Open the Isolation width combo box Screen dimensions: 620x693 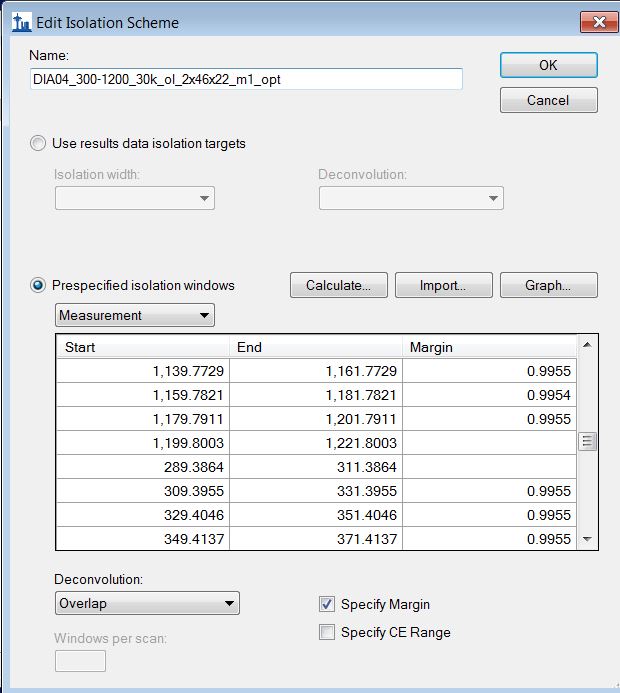134,198
